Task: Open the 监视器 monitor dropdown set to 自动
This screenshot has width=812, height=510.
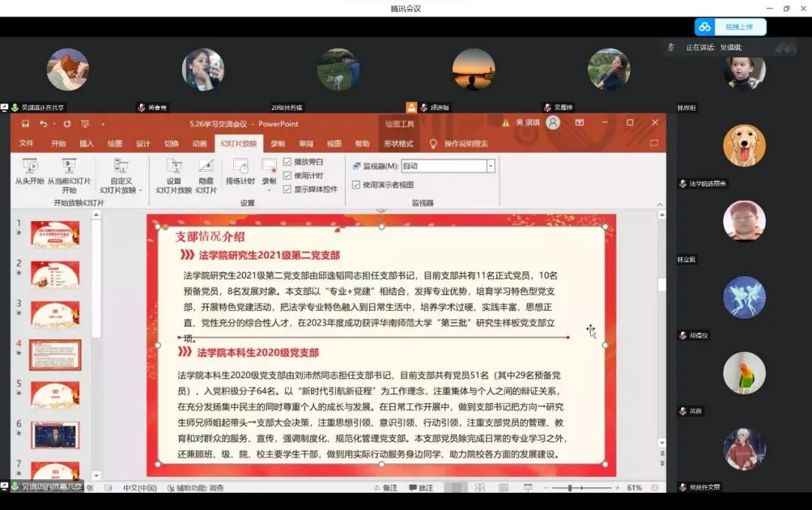Action: pyautogui.click(x=490, y=165)
